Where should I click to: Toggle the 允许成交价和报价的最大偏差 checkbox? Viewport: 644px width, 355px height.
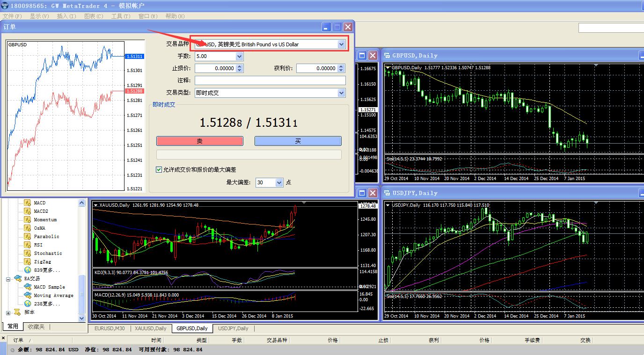click(x=159, y=170)
